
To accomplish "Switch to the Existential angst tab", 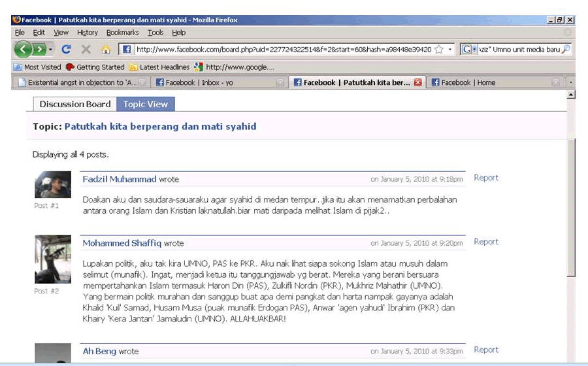I will (81, 82).
